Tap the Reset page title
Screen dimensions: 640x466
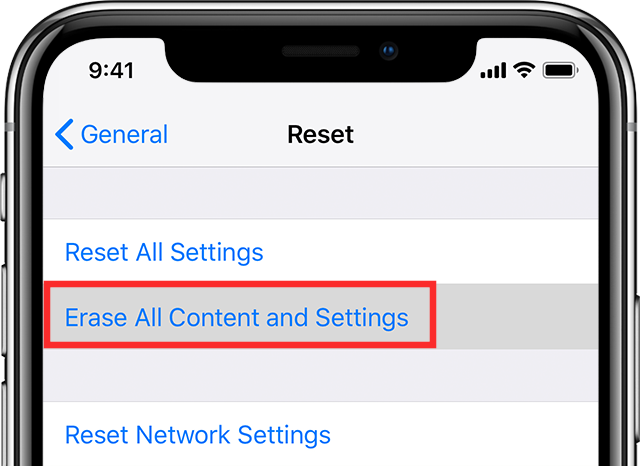point(320,134)
